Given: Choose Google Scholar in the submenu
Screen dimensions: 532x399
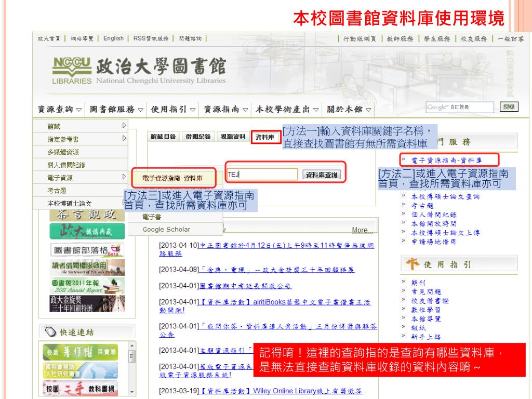Looking at the screenshot, I should (166, 229).
